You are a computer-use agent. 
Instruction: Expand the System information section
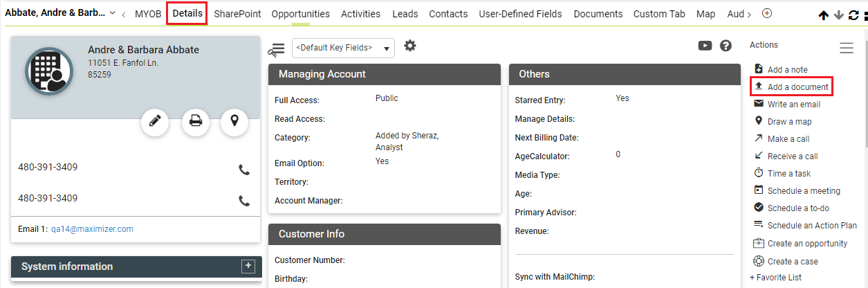248,266
